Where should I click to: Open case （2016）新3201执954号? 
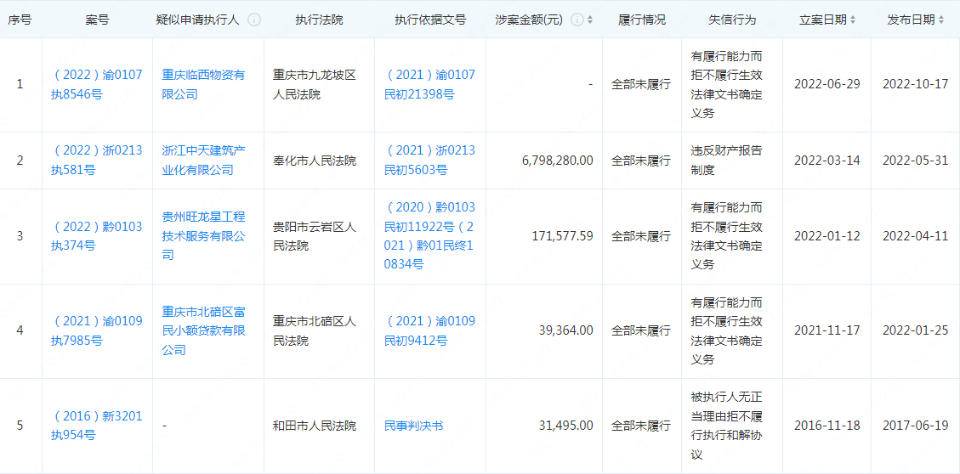click(97, 426)
